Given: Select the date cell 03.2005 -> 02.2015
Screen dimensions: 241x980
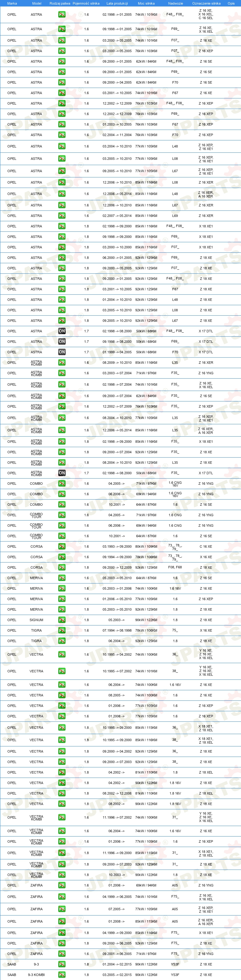Looking at the screenshot, I should pyautogui.click(x=117, y=975).
